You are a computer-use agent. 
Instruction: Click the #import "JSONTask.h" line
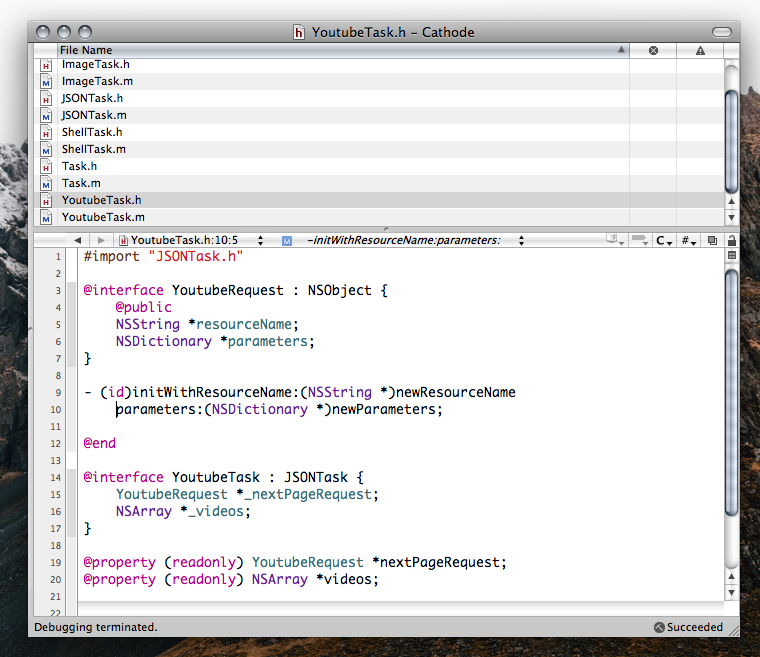click(x=163, y=256)
